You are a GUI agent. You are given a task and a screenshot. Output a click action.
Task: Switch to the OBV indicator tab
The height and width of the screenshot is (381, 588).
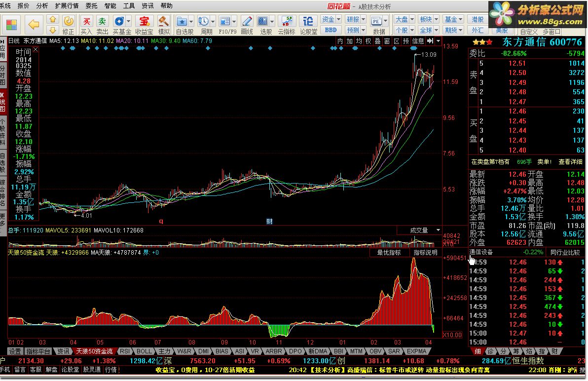click(375, 351)
